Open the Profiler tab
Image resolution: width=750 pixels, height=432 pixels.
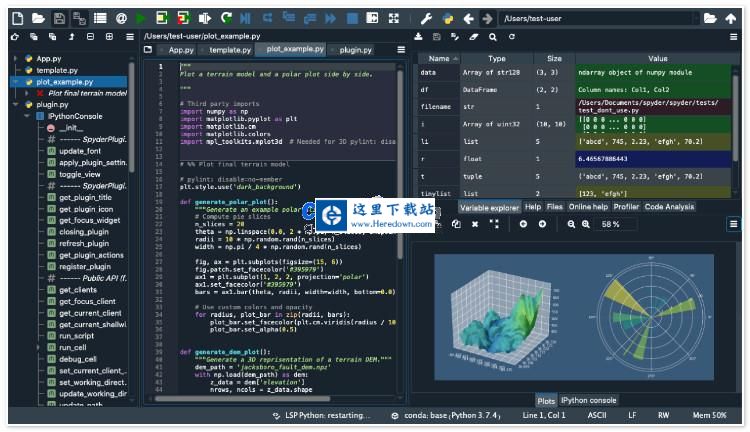coord(626,207)
